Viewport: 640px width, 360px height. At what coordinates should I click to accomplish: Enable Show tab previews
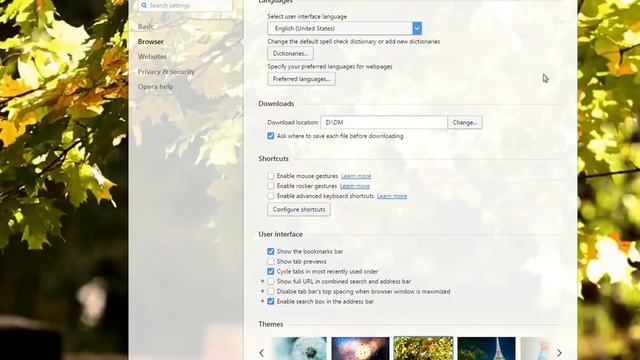(271, 261)
